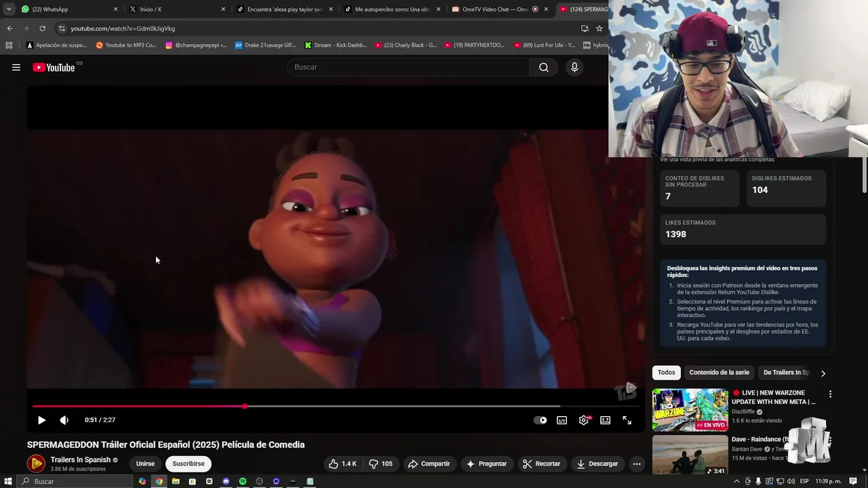
Task: Close the WhatsApp tab
Action: click(115, 9)
